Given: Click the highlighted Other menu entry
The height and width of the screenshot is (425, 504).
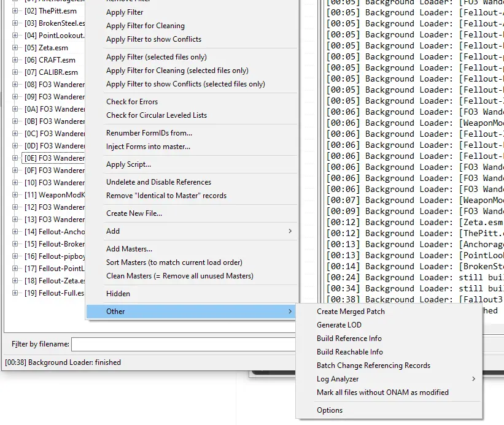Looking at the screenshot, I should click(192, 312).
